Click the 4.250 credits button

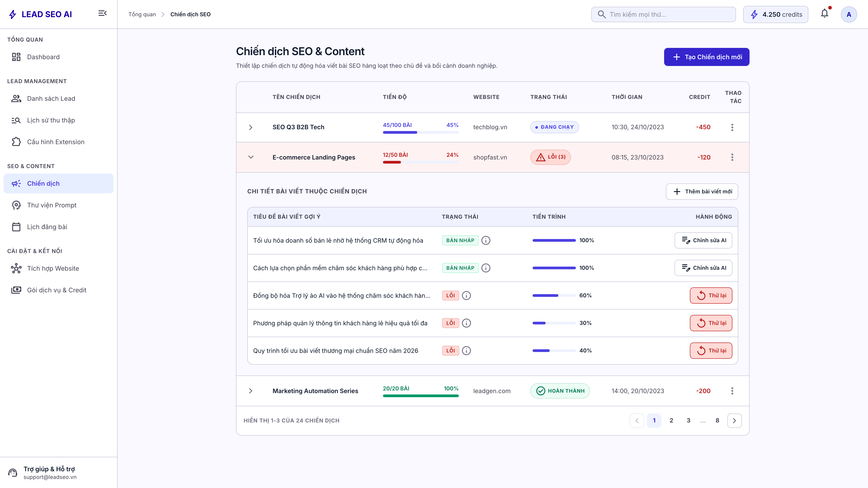[776, 14]
